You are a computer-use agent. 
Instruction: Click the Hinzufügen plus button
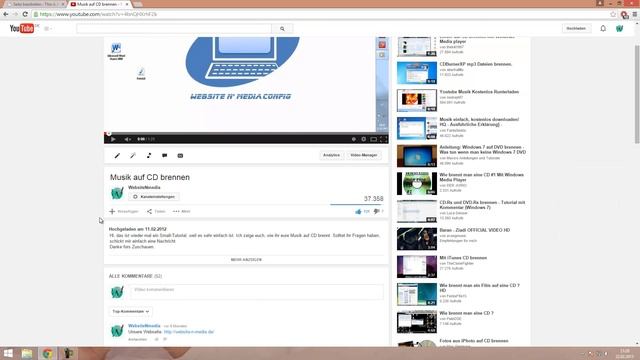(124, 211)
